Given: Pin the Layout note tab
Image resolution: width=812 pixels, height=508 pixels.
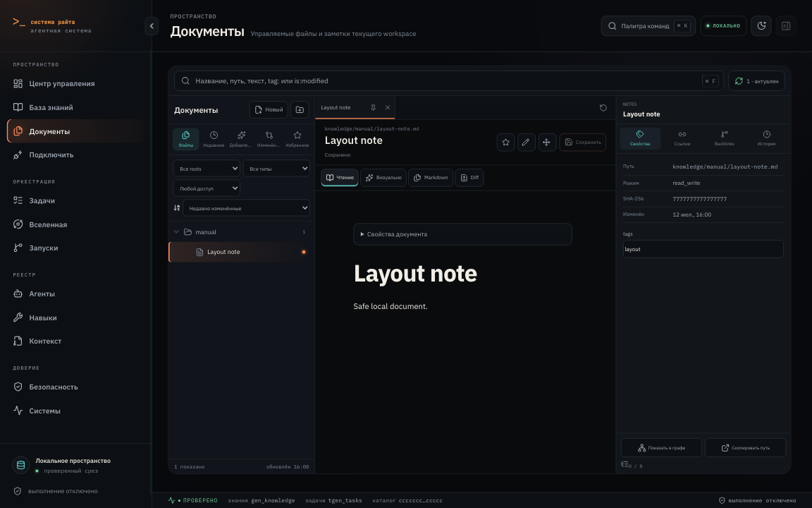Looking at the screenshot, I should [373, 107].
